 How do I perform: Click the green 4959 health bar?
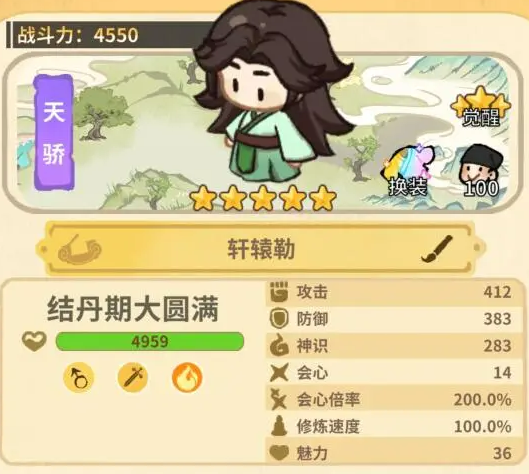pos(150,341)
